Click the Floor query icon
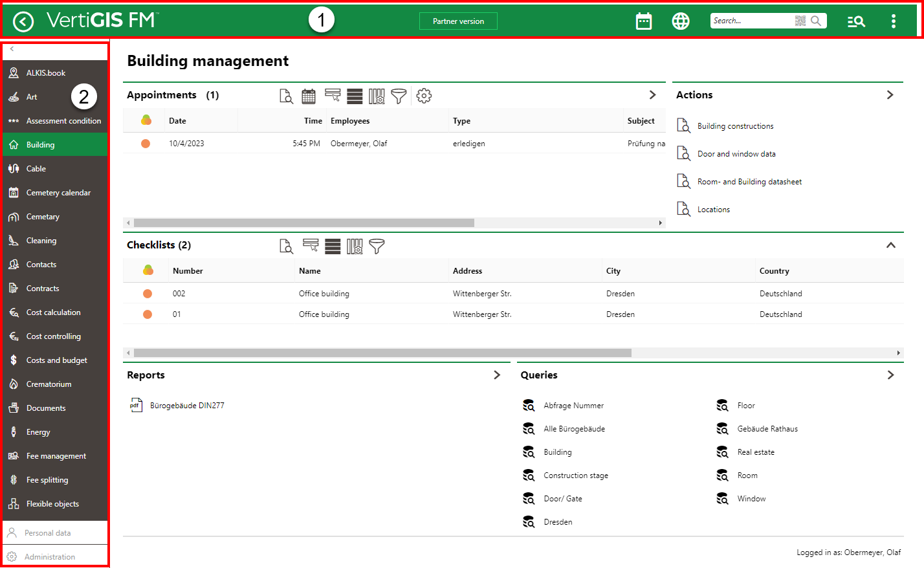Viewport: 924px width, 568px height. pos(722,406)
